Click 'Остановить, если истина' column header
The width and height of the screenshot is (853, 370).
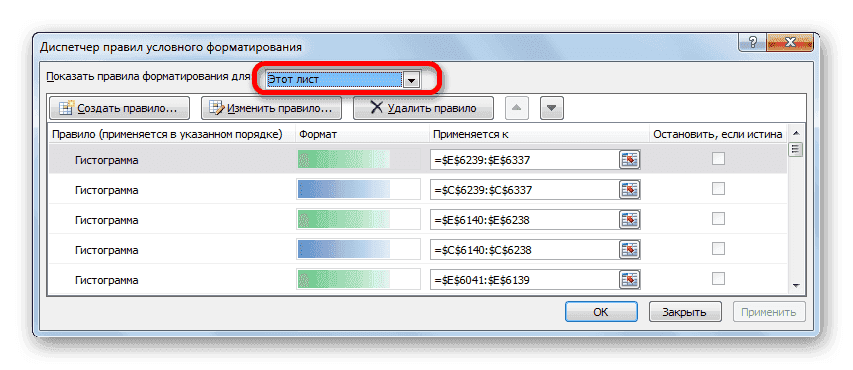[718, 134]
